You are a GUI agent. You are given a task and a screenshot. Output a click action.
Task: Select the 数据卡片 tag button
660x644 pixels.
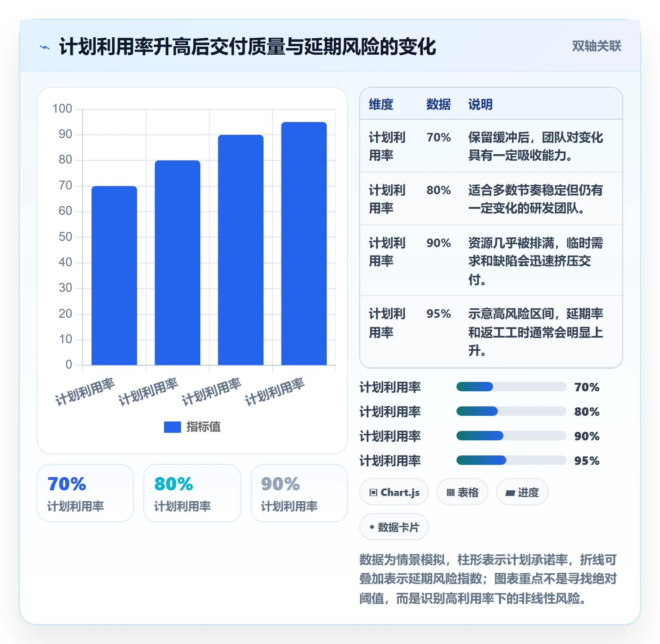pos(394,527)
